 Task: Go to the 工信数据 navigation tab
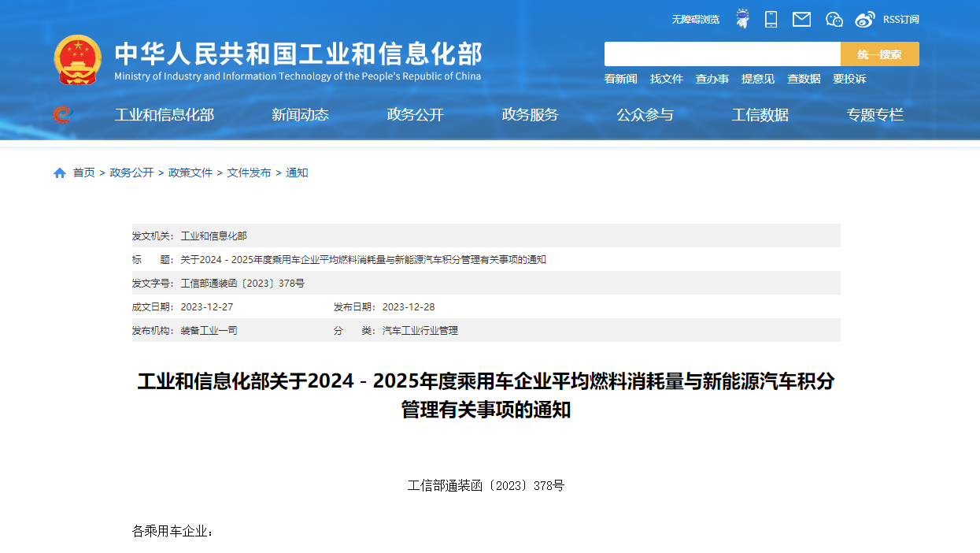pos(760,115)
